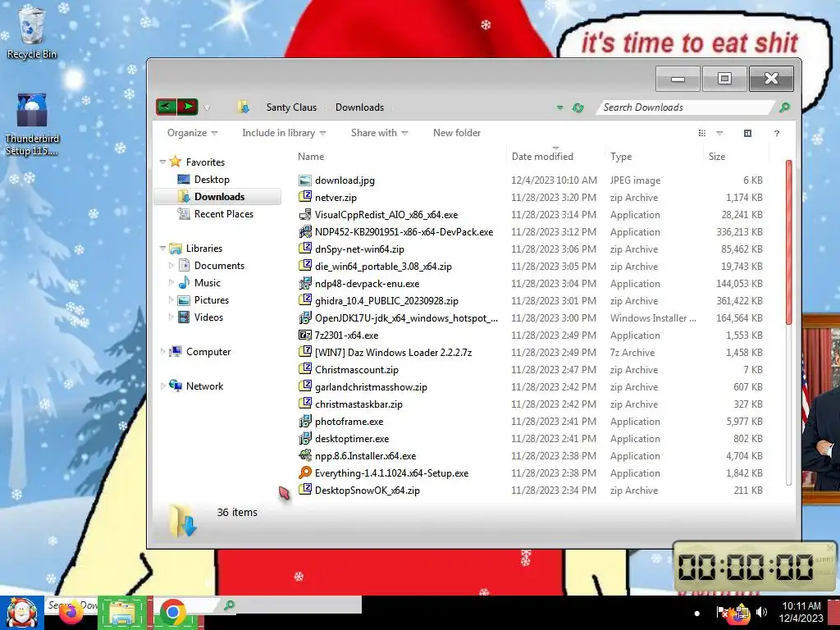
Task: Open the view options dropdown arrow
Action: [x=719, y=134]
